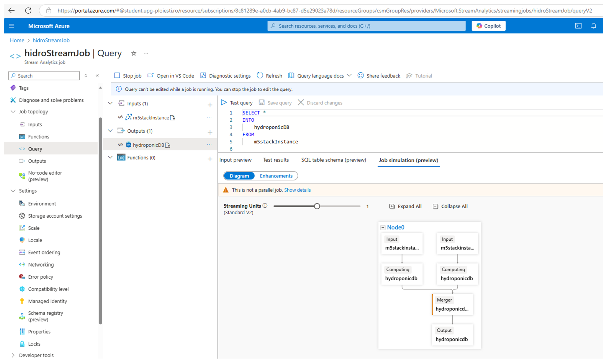Adjust the Streaming Units slider handle
606x364 pixels.
click(x=317, y=206)
